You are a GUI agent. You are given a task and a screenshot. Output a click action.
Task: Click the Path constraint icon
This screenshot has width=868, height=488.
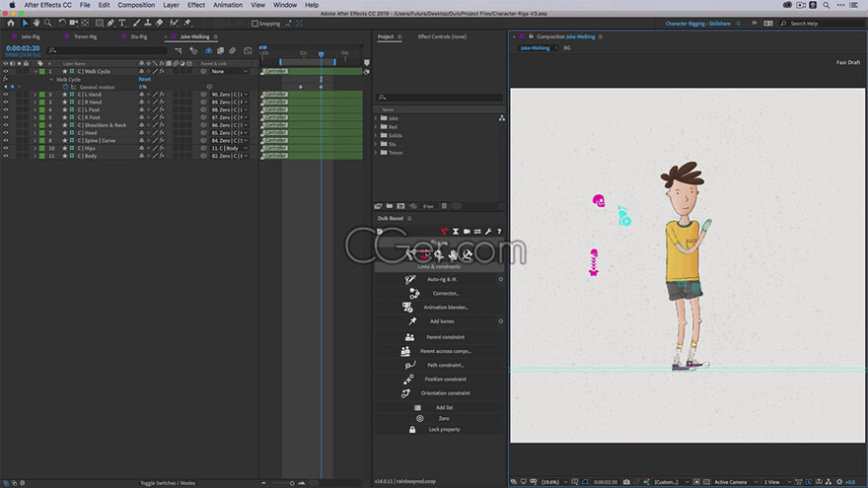point(409,365)
